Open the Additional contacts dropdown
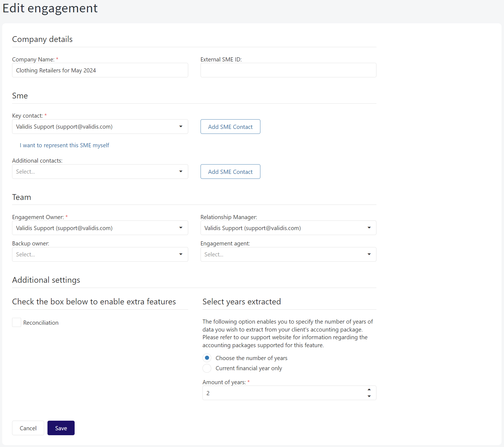This screenshot has width=504, height=447. [x=100, y=172]
